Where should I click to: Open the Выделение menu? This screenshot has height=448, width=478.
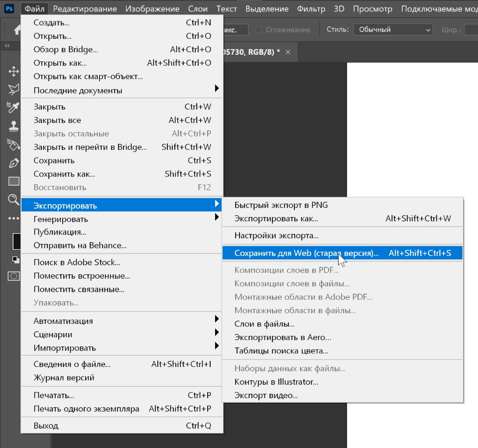(267, 8)
